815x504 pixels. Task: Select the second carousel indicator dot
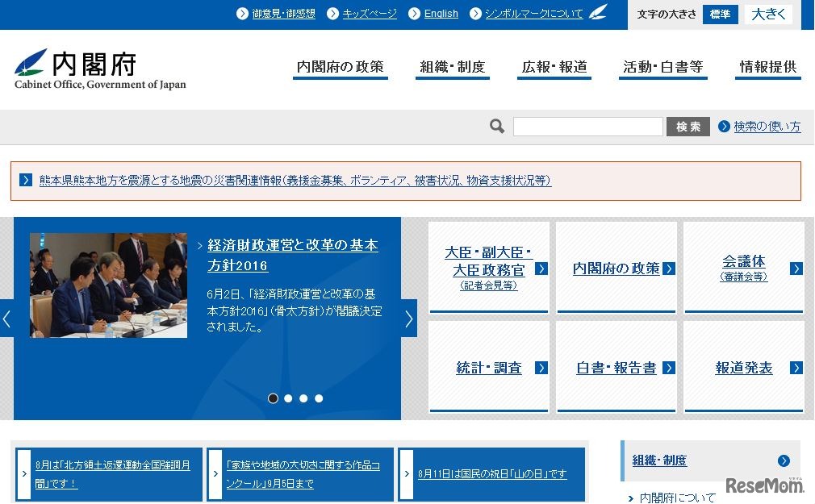tap(288, 398)
